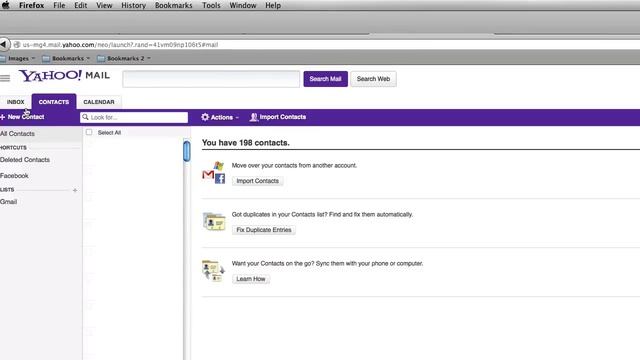Toggle the hamburger sidebar menu icon

pyautogui.click(x=5, y=78)
